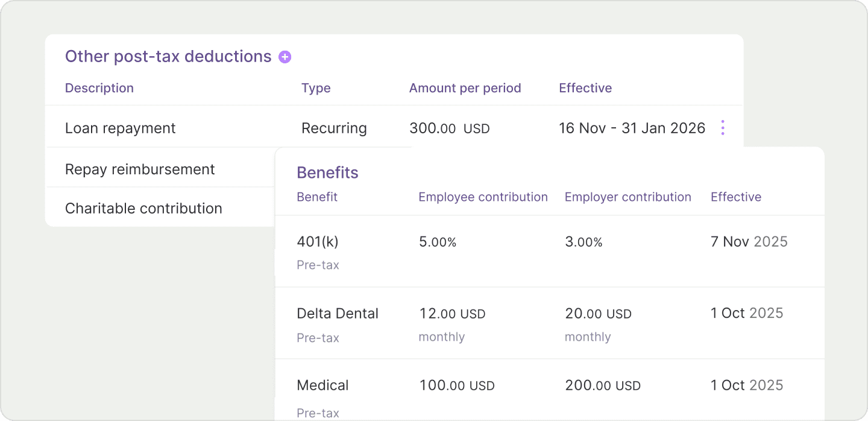Select the 401(k) benefit row

317,241
